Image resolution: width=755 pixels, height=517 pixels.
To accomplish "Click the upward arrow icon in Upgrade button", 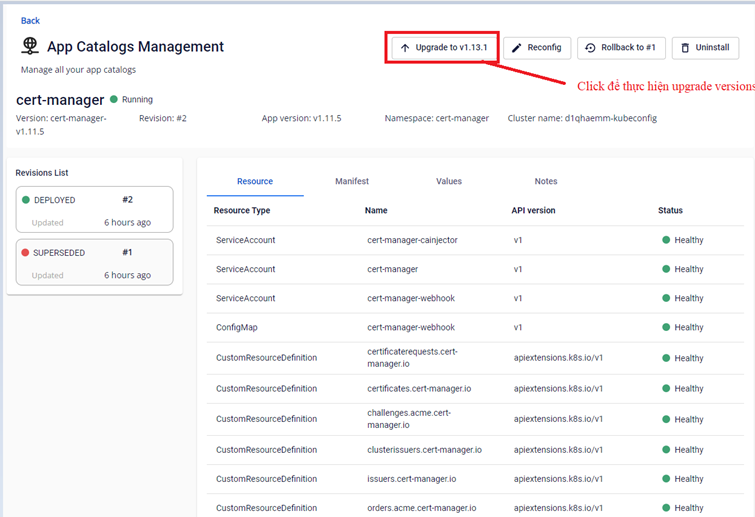I will [404, 48].
